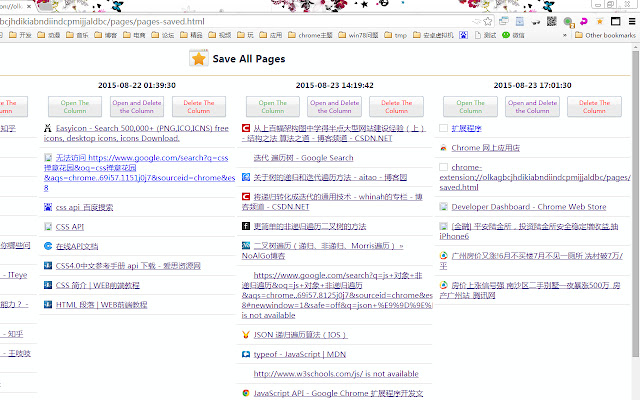Open and Delete the 2015-08-23 17:01:30 column
This screenshot has height=400, width=640.
coord(532,107)
